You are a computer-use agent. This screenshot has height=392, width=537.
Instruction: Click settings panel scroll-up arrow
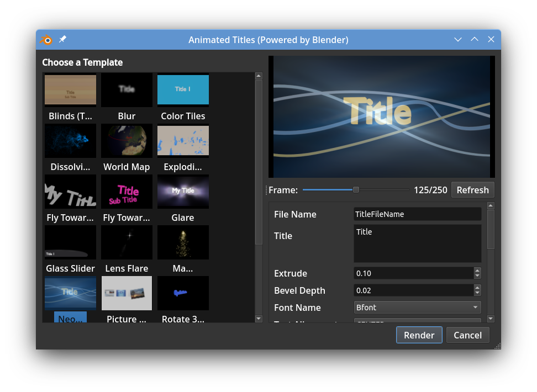point(491,206)
